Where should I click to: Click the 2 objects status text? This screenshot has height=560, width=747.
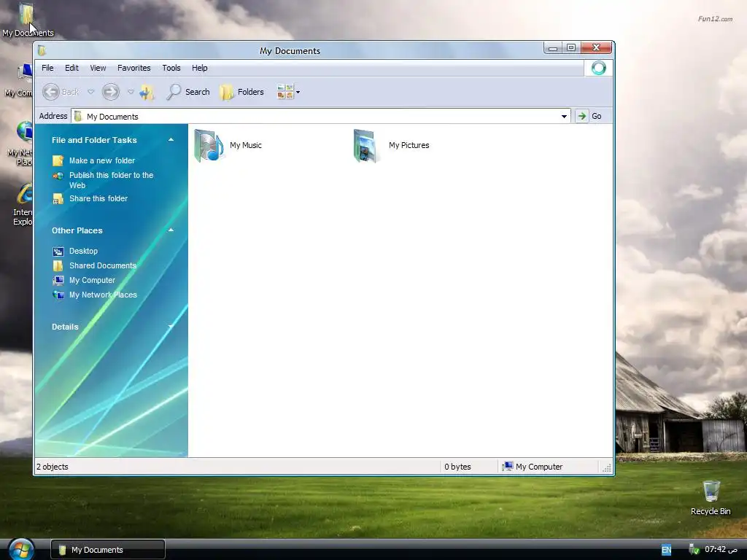pos(53,467)
